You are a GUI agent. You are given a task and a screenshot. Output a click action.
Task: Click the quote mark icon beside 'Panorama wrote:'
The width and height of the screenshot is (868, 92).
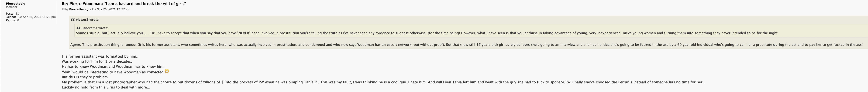coord(78,28)
